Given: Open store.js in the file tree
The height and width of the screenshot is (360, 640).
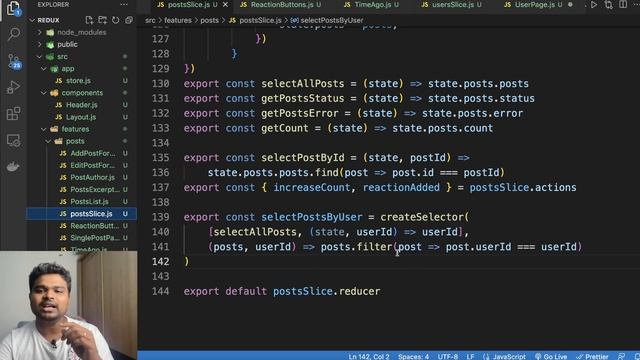Looking at the screenshot, I should coord(78,81).
